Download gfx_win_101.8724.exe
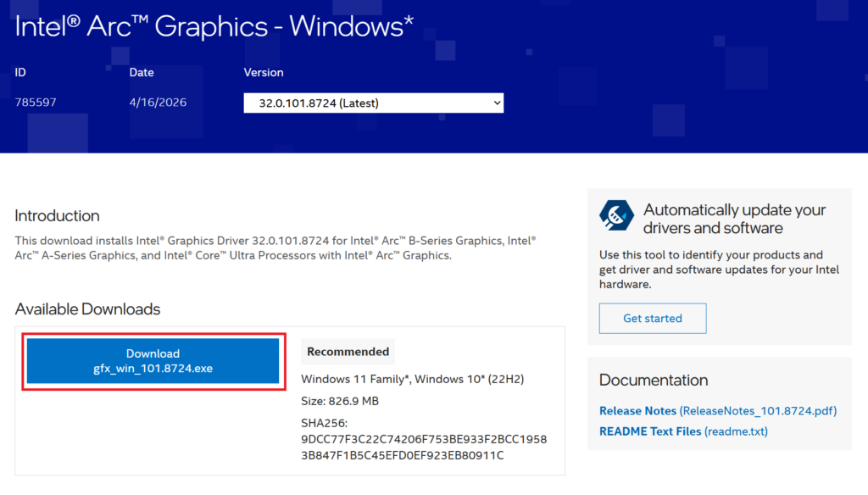Image resolution: width=868 pixels, height=495 pixels. pyautogui.click(x=153, y=361)
